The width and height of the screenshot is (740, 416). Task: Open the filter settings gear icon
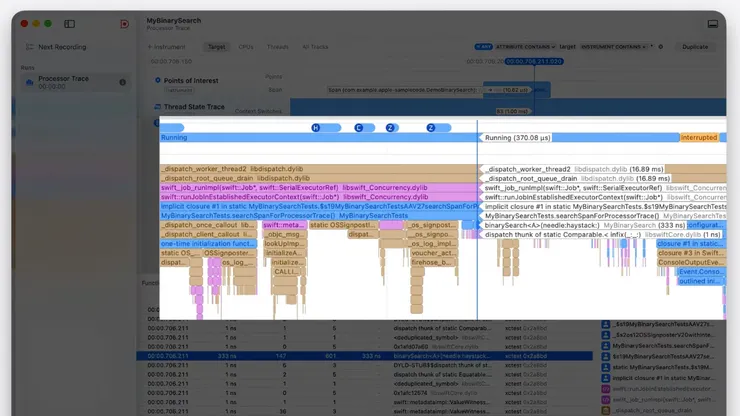pos(661,47)
